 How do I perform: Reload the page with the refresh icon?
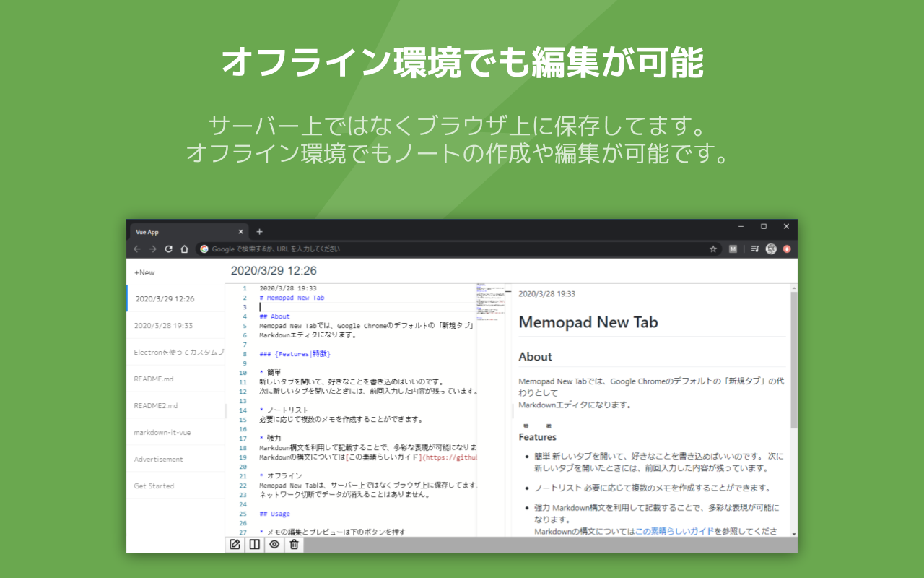pyautogui.click(x=167, y=249)
